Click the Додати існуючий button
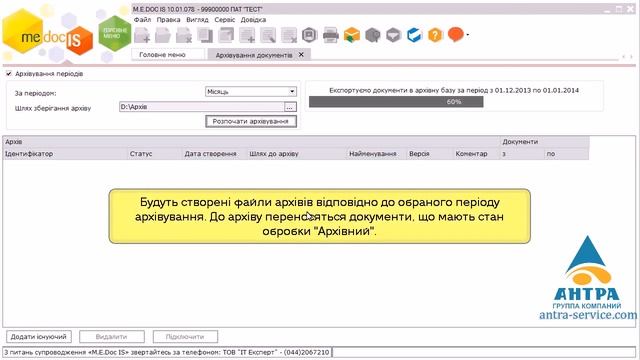The height and width of the screenshot is (360, 640). pos(38,337)
